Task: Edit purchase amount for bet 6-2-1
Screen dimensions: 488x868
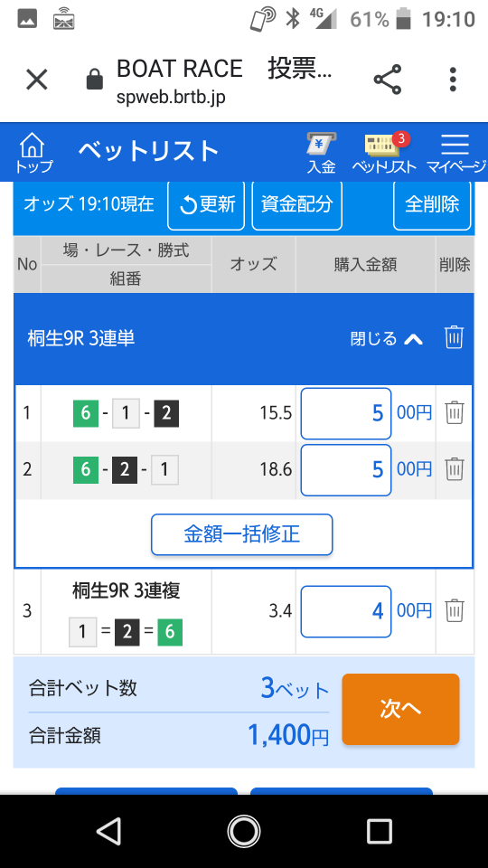Action: [346, 470]
